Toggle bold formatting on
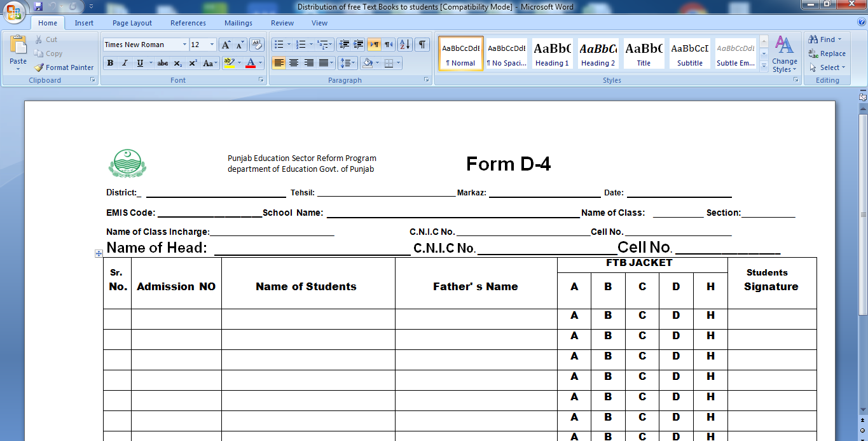868x441 pixels. pos(110,62)
